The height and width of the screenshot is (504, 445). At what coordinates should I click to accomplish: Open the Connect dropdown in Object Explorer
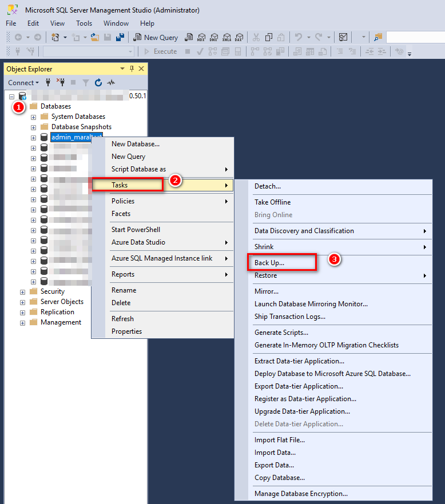23,83
